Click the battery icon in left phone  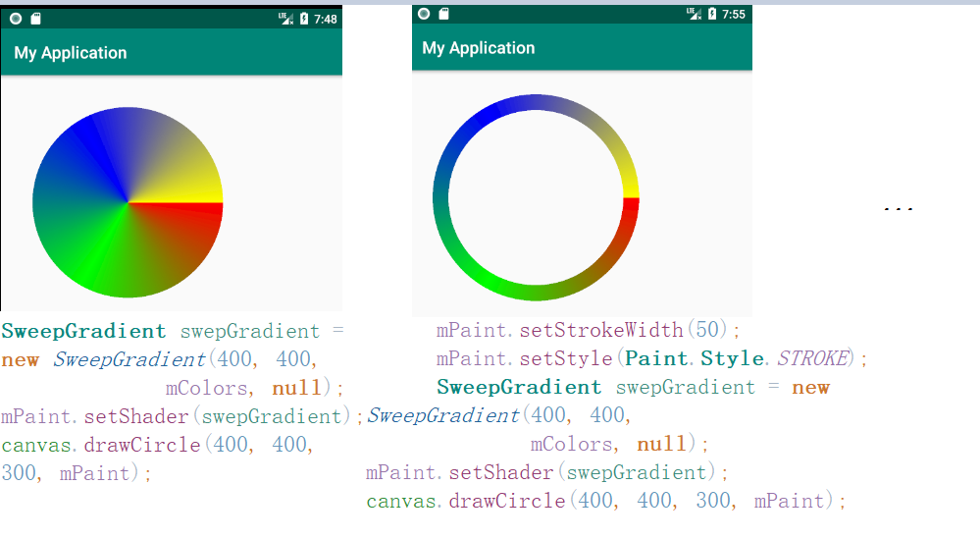pyautogui.click(x=304, y=19)
